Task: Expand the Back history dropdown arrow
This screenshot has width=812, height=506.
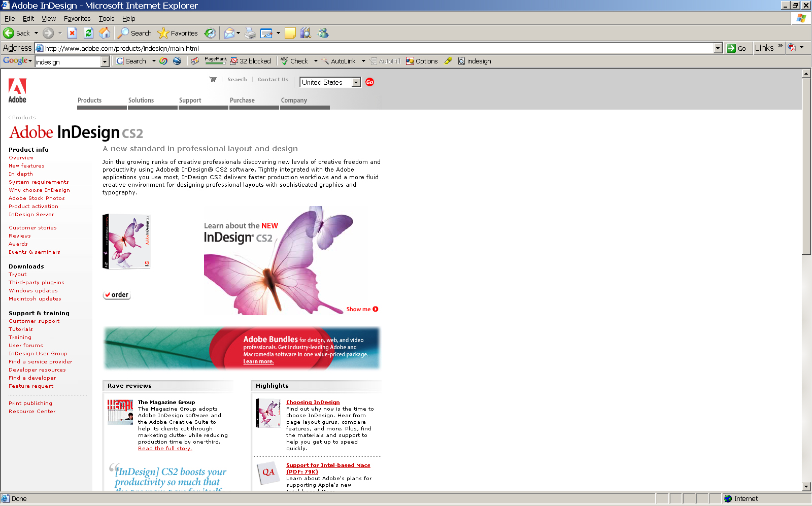Action: click(36, 33)
